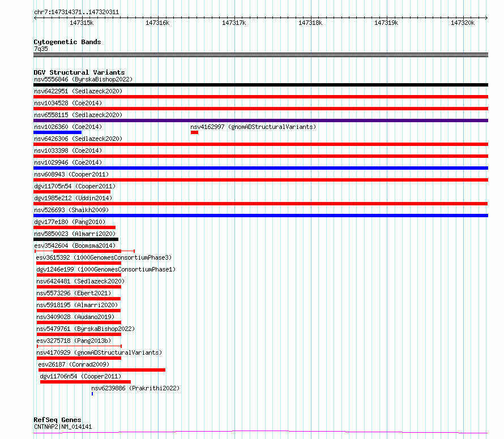Click the dgv11705n54 (Cooper2011) label

(75, 186)
